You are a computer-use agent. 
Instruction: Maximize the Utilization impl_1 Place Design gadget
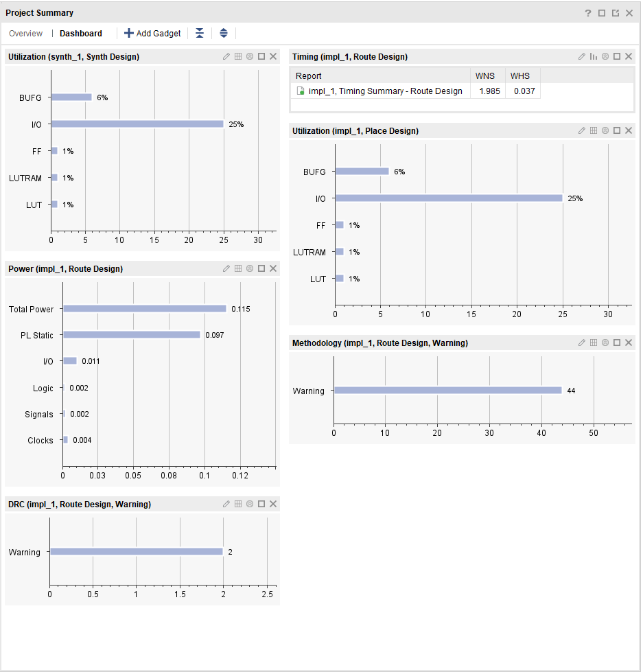click(617, 130)
